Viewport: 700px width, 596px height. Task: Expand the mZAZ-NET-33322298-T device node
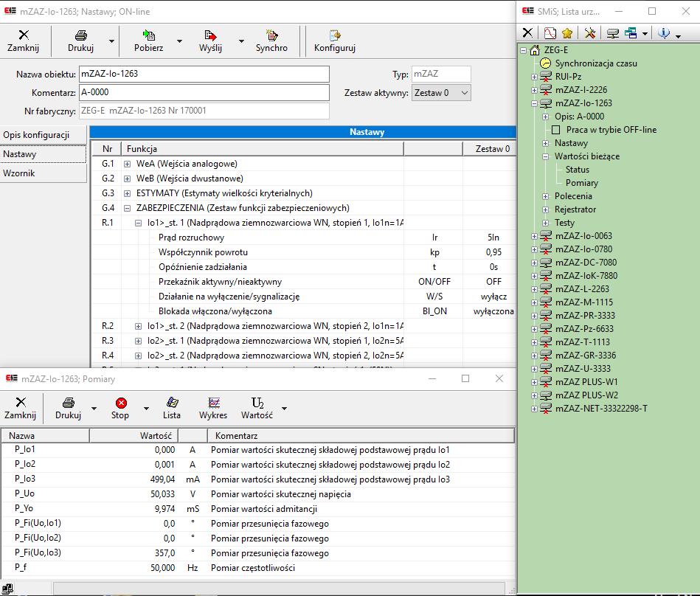(x=534, y=409)
